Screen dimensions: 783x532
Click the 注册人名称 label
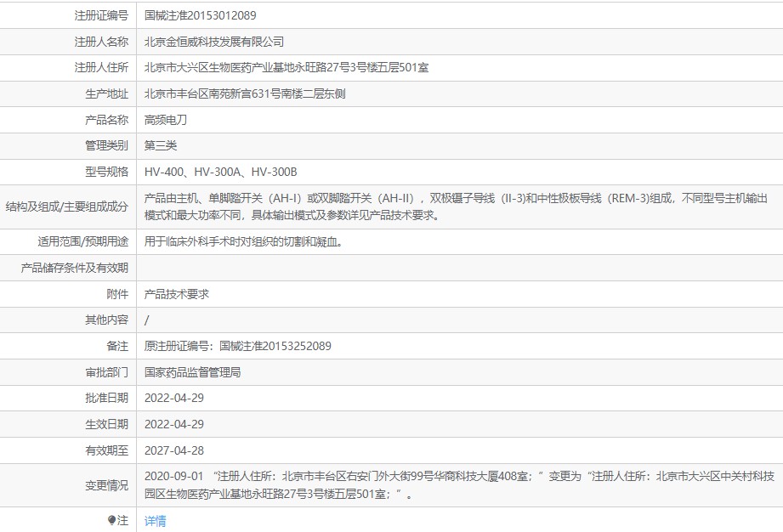101,42
